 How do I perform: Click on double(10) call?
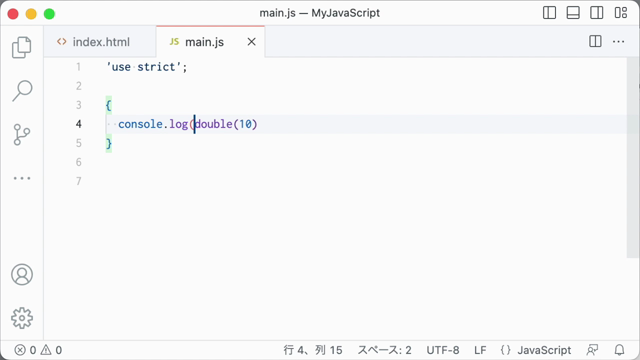coord(226,124)
